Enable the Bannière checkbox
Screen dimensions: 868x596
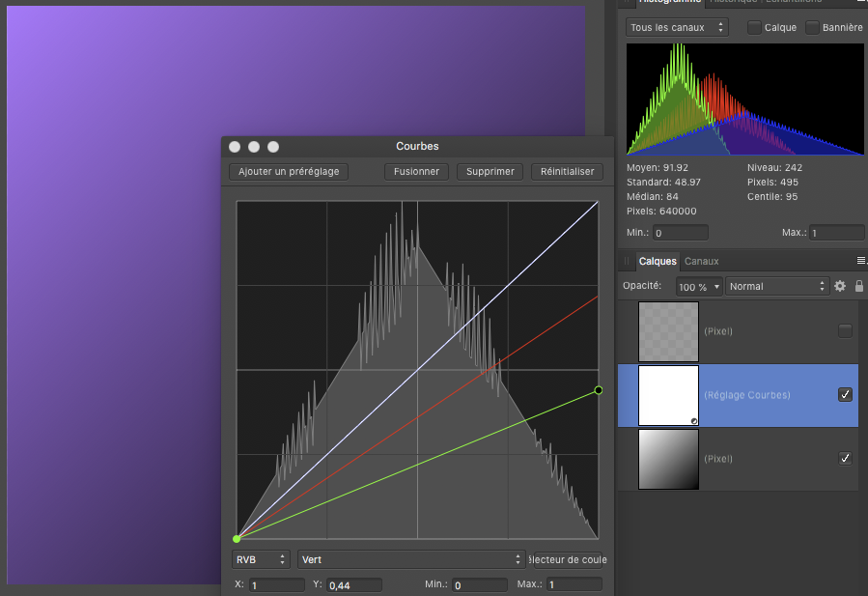pos(812,27)
